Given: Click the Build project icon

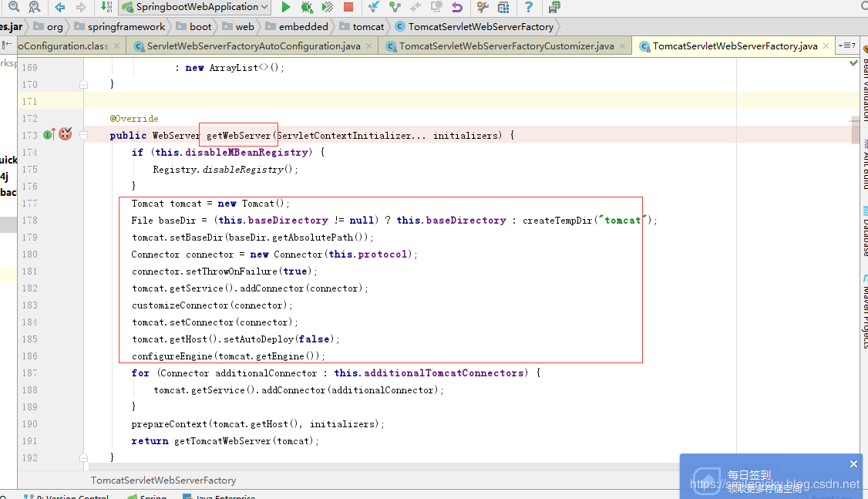Looking at the screenshot, I should pyautogui.click(x=106, y=7).
